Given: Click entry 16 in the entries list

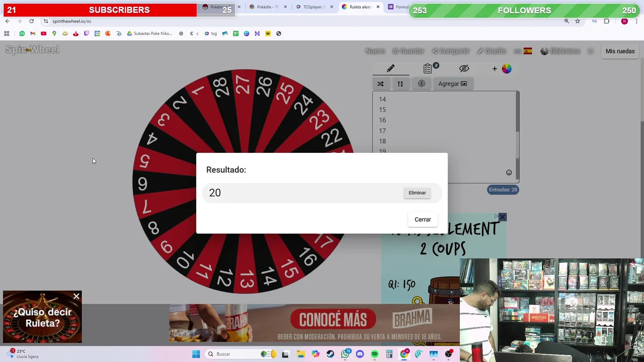Looking at the screenshot, I should point(382,120).
